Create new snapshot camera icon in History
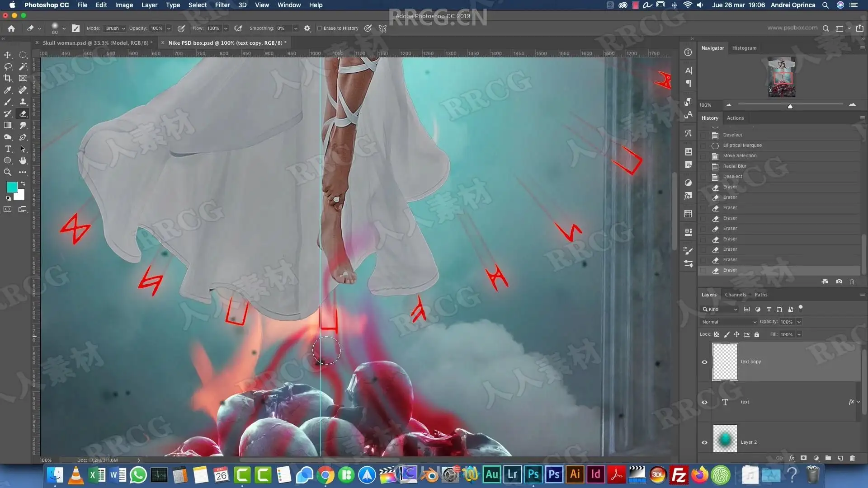The height and width of the screenshot is (488, 868). click(839, 281)
